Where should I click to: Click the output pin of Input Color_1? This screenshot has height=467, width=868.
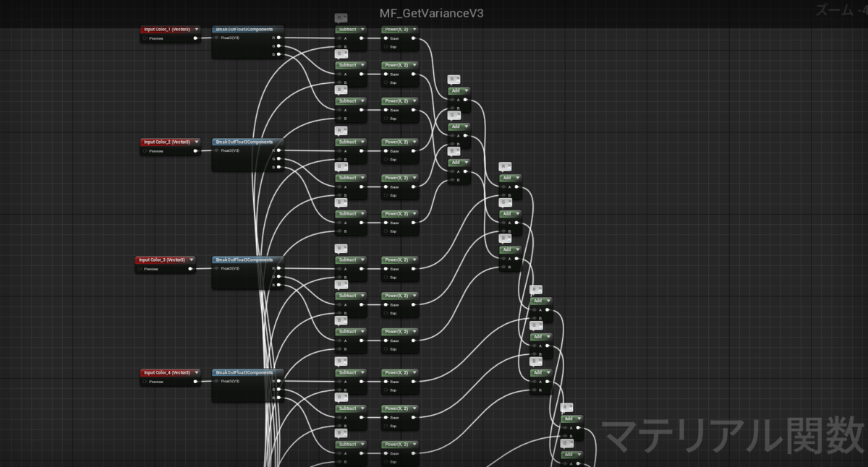coord(195,38)
